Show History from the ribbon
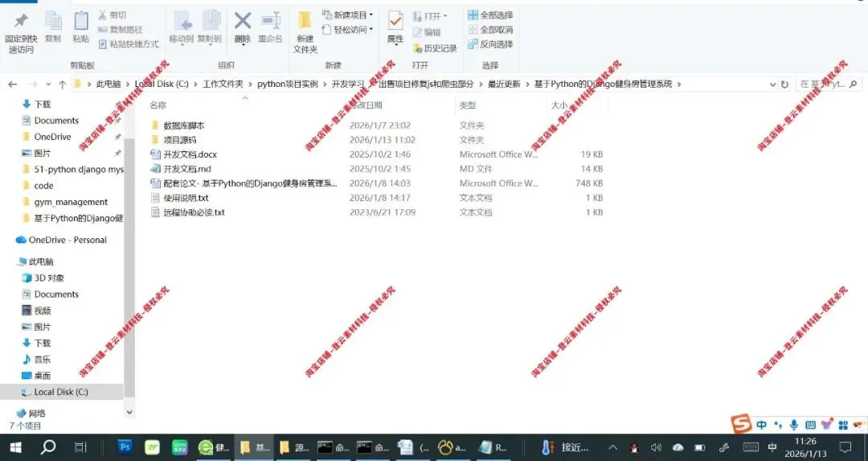 coord(435,48)
